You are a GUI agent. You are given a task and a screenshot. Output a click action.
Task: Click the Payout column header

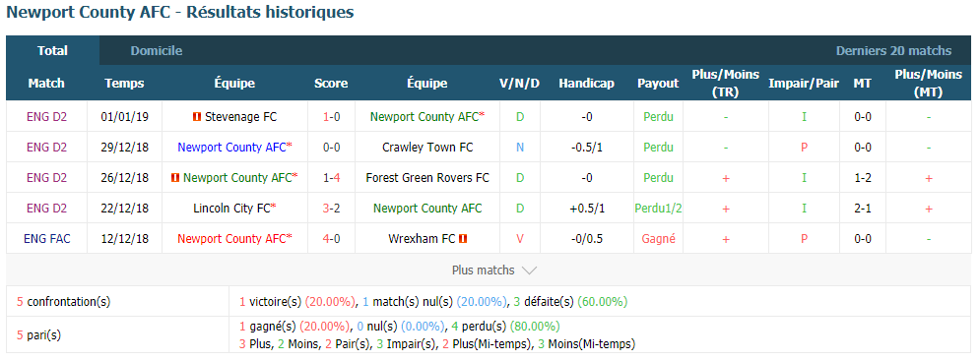tap(658, 83)
